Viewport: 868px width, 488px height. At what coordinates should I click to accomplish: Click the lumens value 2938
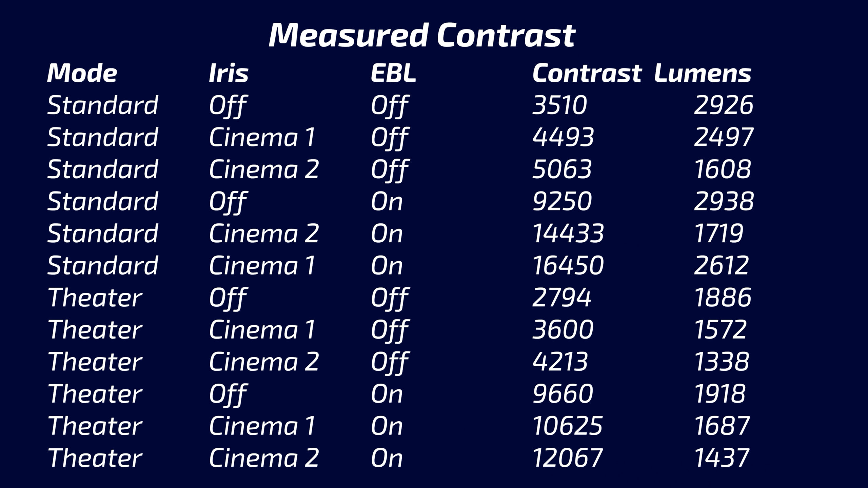[x=724, y=201]
